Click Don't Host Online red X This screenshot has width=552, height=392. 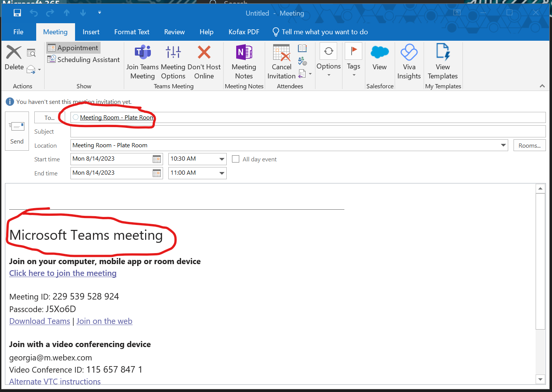204,62
